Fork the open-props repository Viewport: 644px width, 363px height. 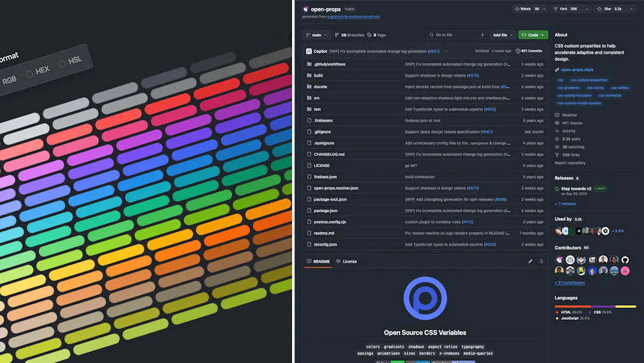565,9
